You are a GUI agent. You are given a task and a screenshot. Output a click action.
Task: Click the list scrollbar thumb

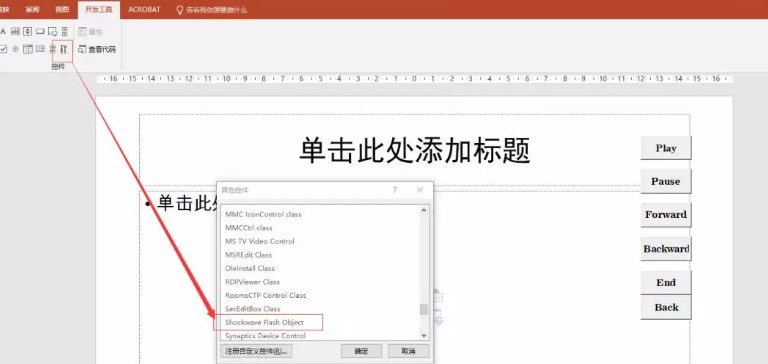pos(424,309)
